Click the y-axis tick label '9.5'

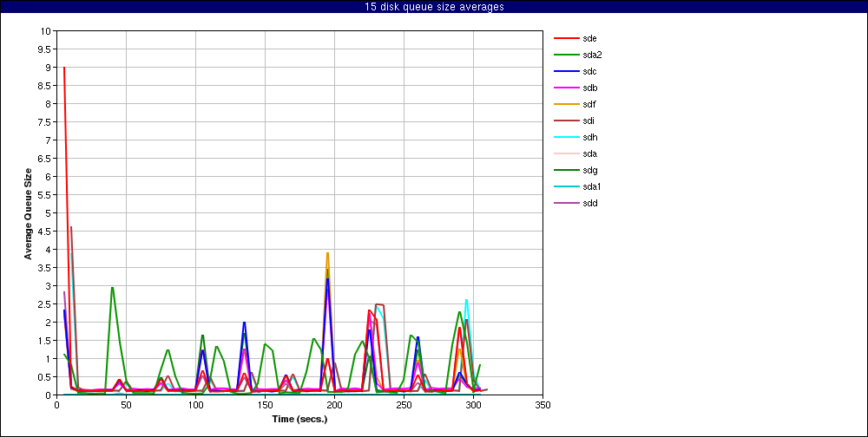45,49
